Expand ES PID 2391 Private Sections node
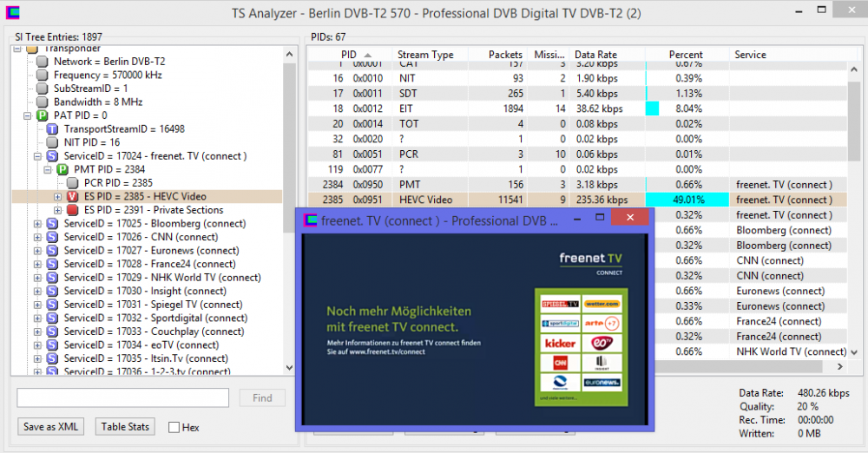 click(57, 210)
